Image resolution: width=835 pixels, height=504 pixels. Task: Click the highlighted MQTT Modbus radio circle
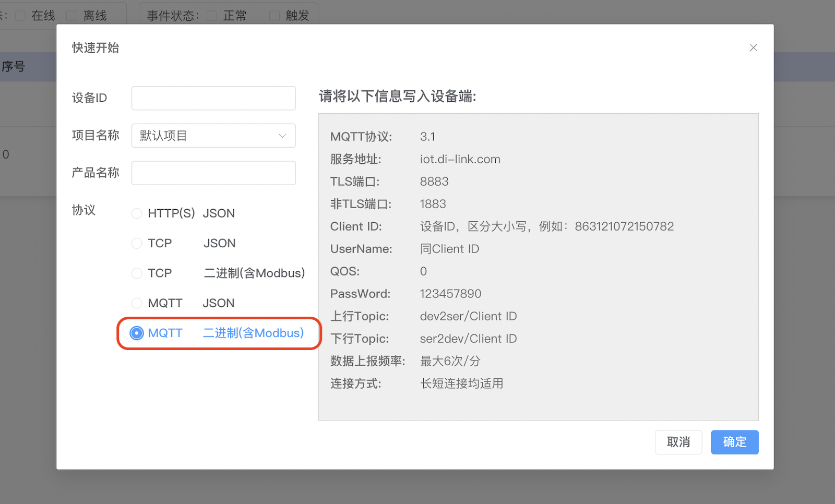pyautogui.click(x=137, y=333)
